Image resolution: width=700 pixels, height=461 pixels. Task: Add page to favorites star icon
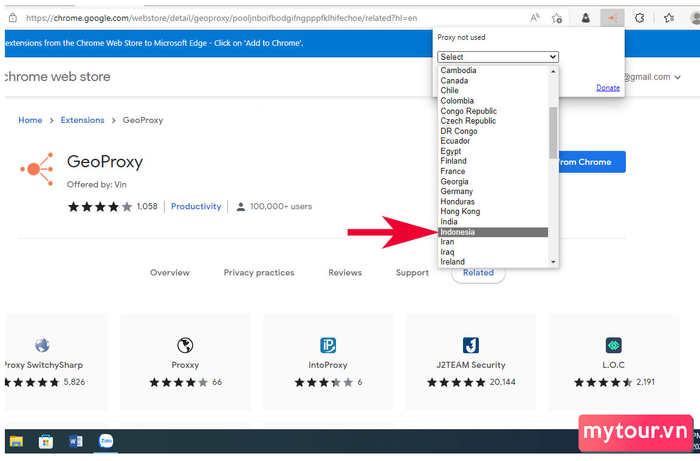pyautogui.click(x=556, y=18)
